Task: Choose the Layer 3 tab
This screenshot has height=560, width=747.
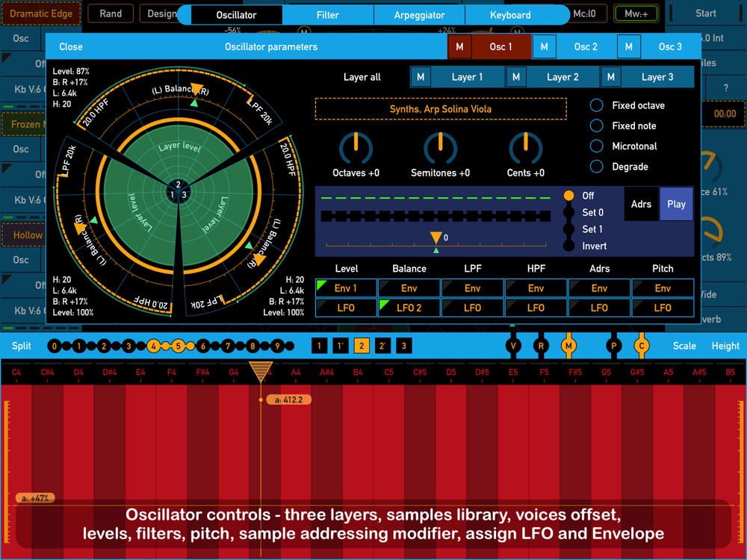Action: click(657, 77)
